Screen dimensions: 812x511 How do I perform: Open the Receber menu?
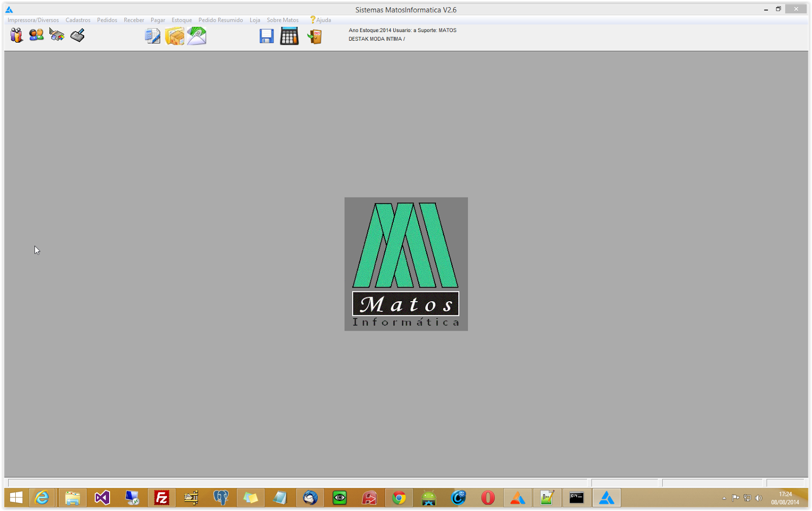coord(134,20)
